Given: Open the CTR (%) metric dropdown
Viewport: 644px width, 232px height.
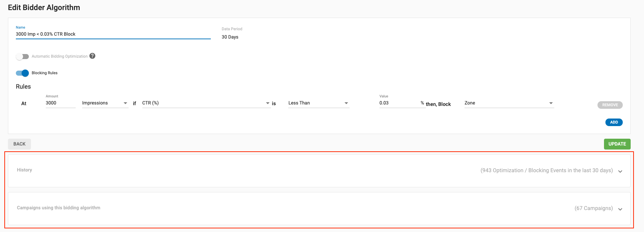Looking at the screenshot, I should click(x=206, y=103).
